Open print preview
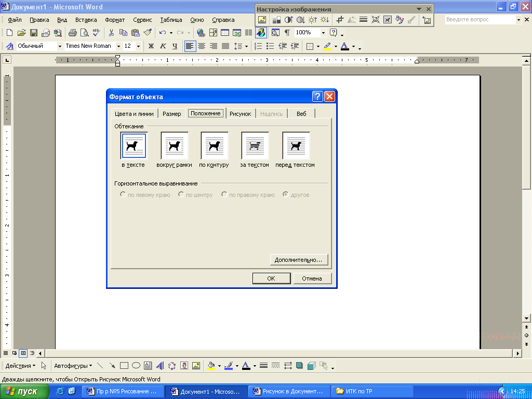Viewport: 532px width, 399px height. pyautogui.click(x=85, y=33)
